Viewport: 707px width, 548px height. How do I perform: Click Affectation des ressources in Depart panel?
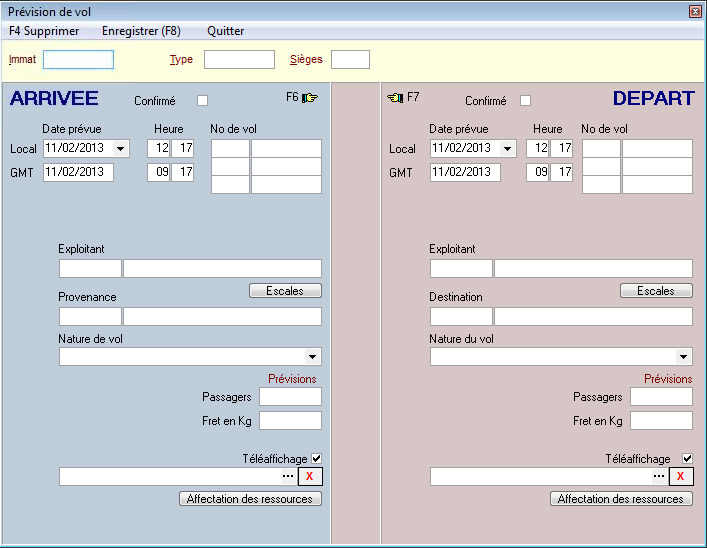(x=621, y=498)
